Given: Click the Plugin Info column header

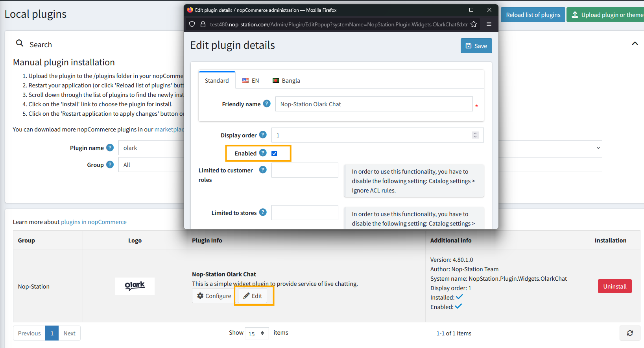Looking at the screenshot, I should (207, 240).
